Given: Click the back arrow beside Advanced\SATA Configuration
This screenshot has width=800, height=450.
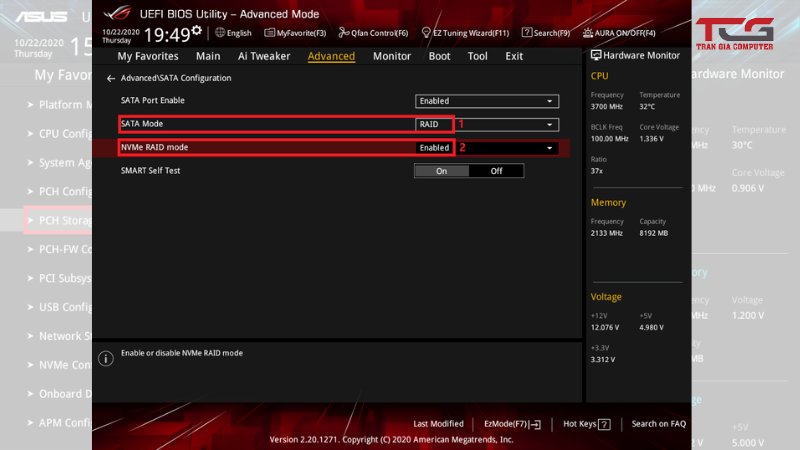Looking at the screenshot, I should (x=110, y=78).
